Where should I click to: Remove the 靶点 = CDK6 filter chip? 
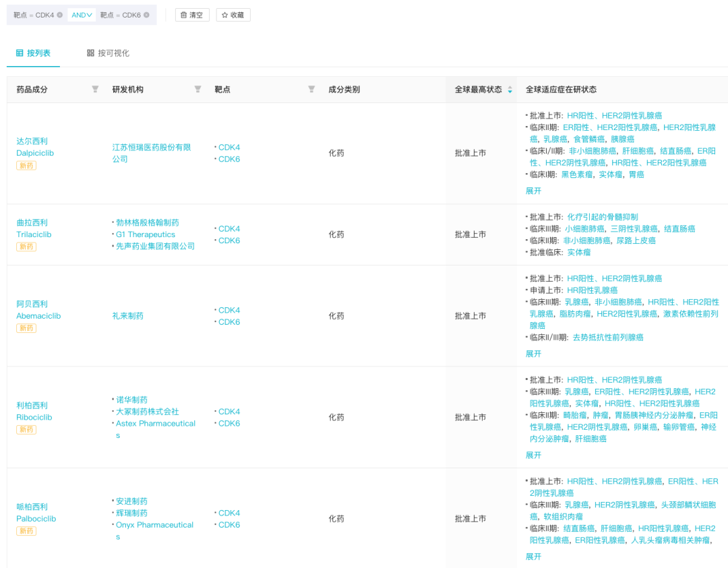pyautogui.click(x=147, y=15)
